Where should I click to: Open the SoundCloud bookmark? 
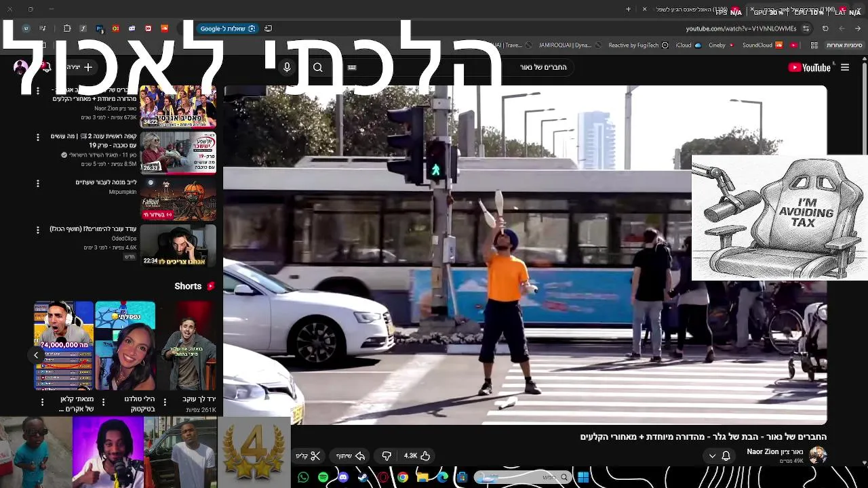tap(762, 45)
